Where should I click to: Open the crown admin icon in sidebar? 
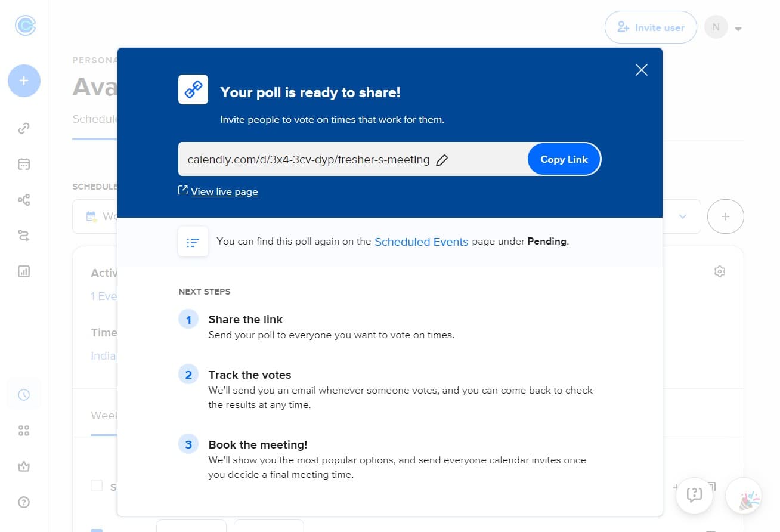(24, 466)
